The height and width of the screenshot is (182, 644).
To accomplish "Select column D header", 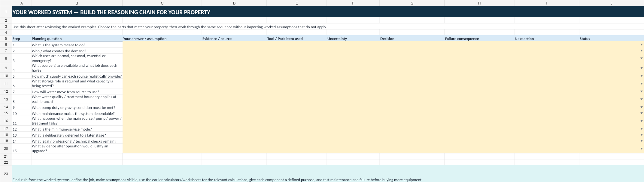I will [x=234, y=3].
